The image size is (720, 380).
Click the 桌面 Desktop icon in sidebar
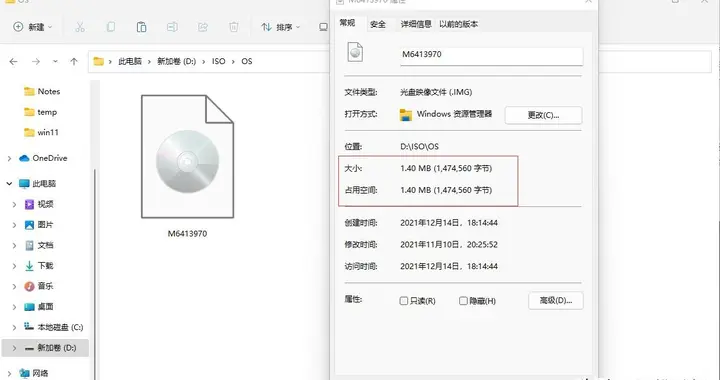tap(29, 307)
